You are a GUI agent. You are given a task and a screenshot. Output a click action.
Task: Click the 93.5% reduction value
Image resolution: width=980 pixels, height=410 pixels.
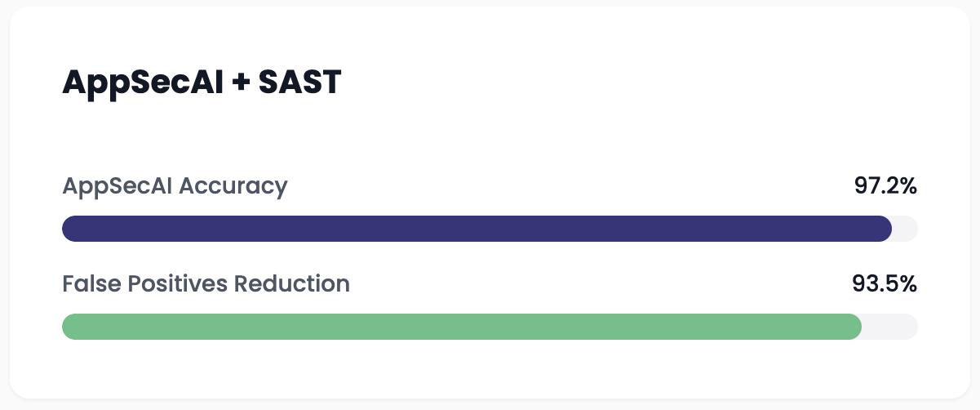[x=885, y=283]
